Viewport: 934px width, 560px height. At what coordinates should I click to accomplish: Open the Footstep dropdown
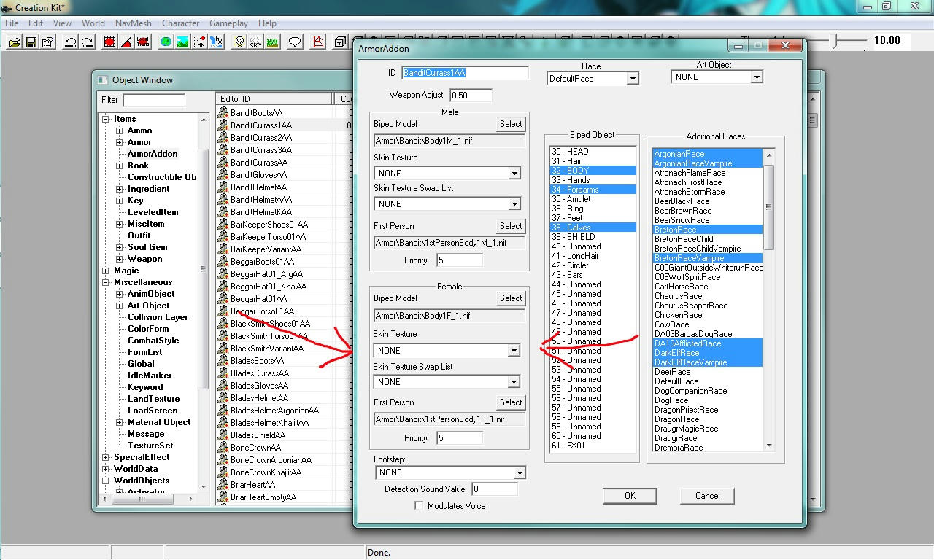click(520, 472)
